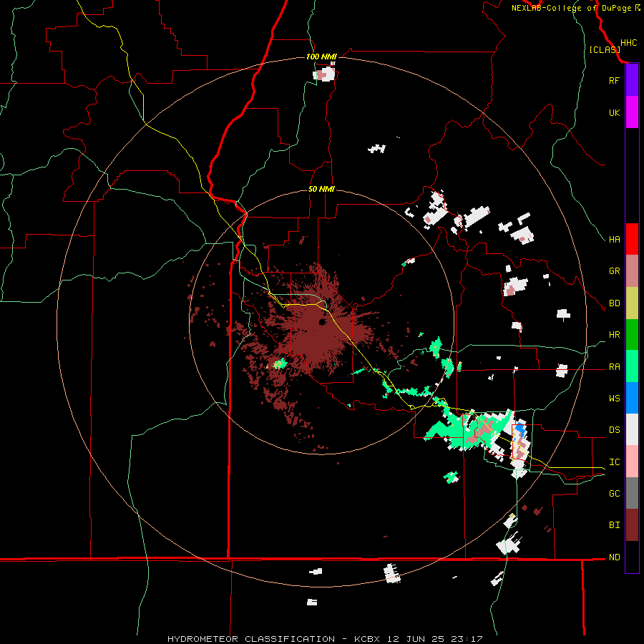The width and height of the screenshot is (644, 644).
Task: Pick the HR dark green legend swatch
Action: pyautogui.click(x=632, y=335)
